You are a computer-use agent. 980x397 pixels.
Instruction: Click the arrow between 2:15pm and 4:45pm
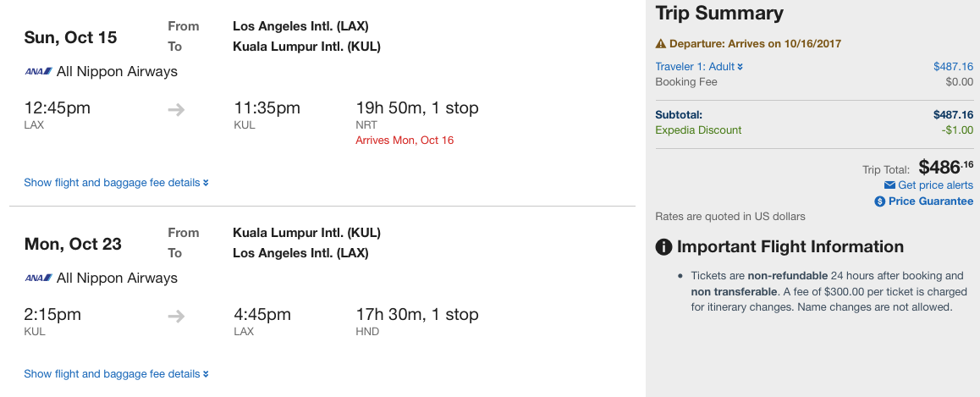point(176,316)
